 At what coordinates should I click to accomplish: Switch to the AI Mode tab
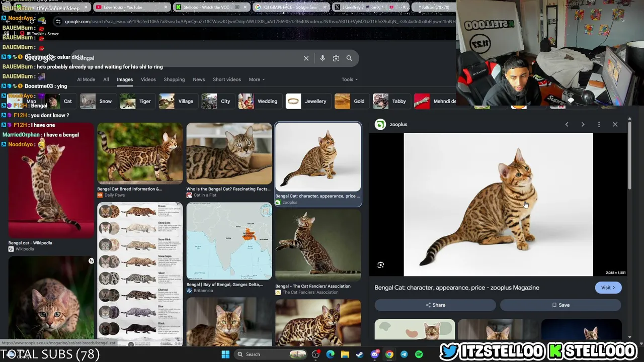coord(86,79)
